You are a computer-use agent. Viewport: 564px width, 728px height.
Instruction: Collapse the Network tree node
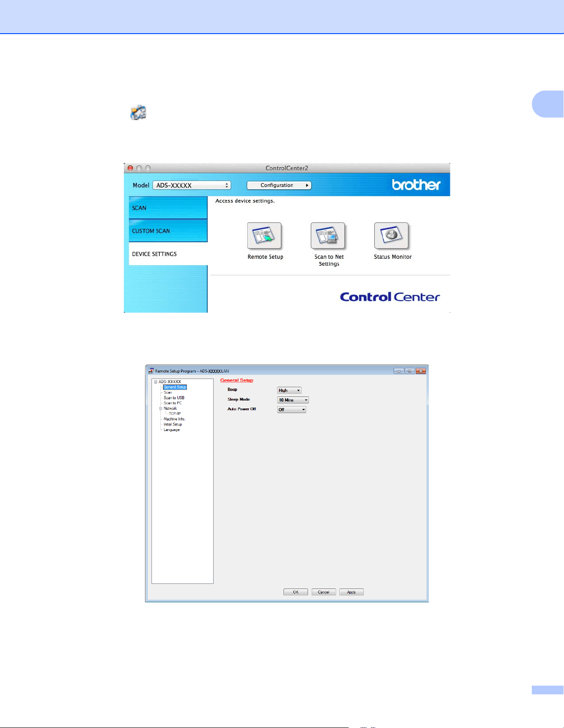[161, 408]
